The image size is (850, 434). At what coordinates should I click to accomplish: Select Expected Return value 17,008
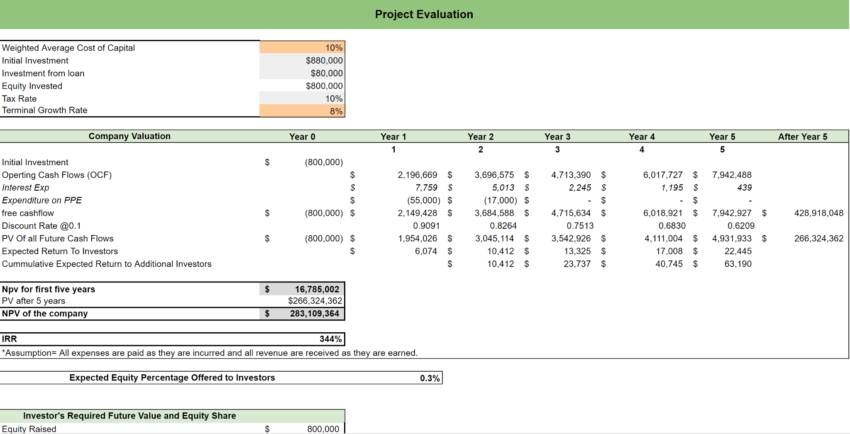pyautogui.click(x=670, y=251)
